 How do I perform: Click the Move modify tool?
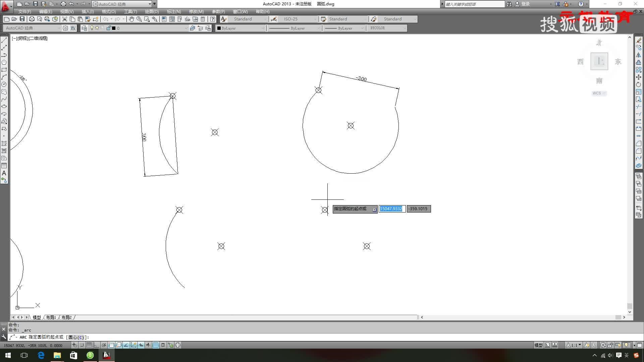(639, 77)
